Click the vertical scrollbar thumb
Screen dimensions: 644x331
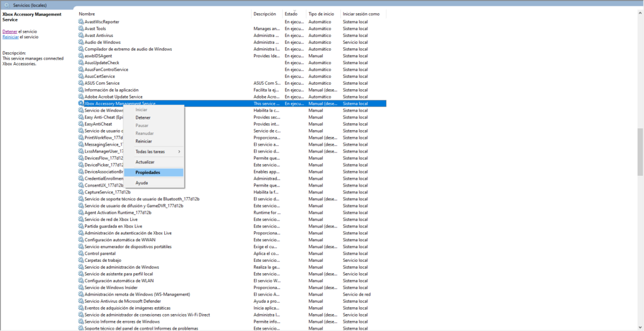640,152
